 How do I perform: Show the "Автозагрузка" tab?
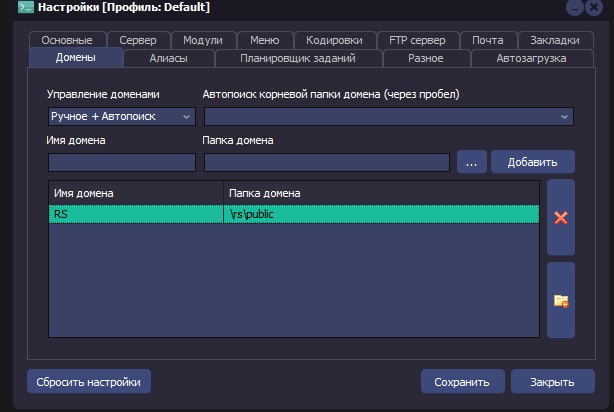point(531,59)
